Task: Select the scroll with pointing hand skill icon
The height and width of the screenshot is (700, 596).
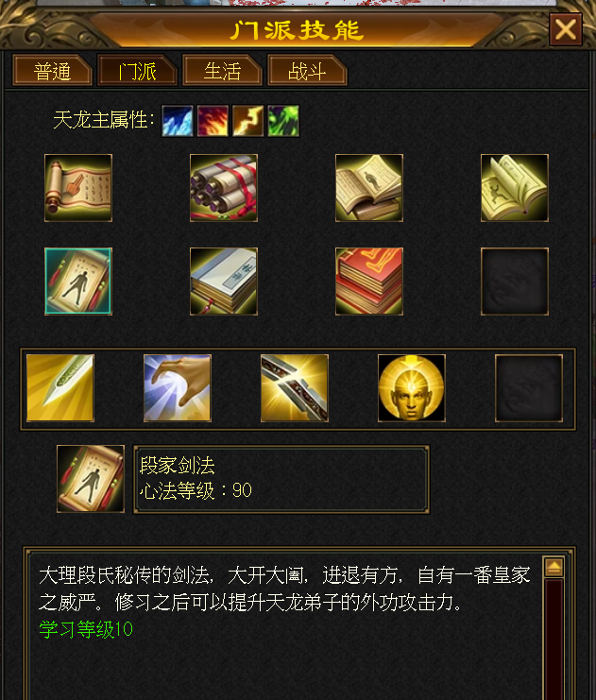Action: [x=78, y=188]
